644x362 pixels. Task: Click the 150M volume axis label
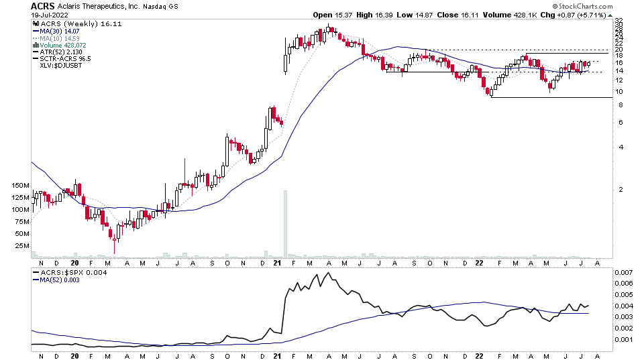[21, 186]
